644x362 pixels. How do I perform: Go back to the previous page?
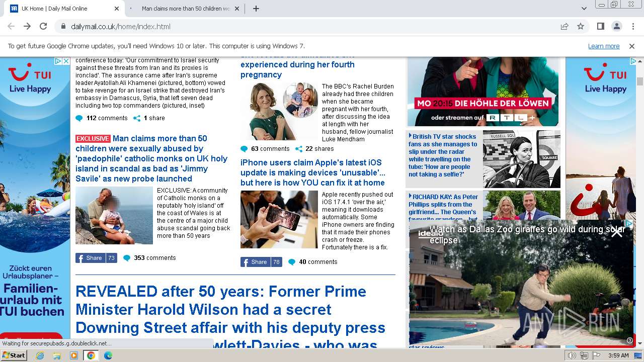[x=11, y=27]
